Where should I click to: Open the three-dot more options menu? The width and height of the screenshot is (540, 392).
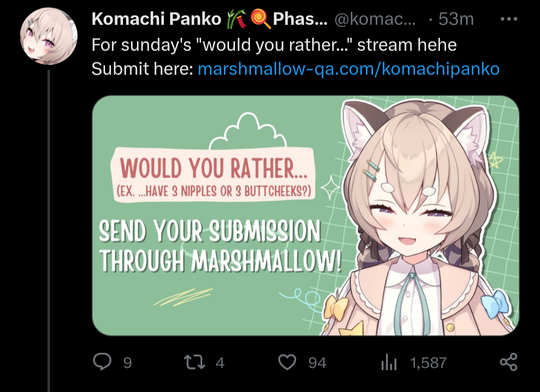(x=509, y=19)
